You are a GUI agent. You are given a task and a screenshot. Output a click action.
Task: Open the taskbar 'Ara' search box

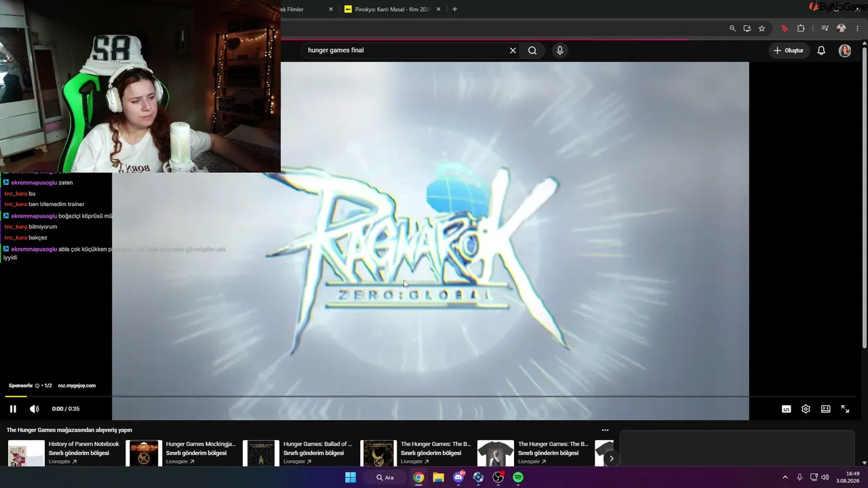[x=385, y=477]
